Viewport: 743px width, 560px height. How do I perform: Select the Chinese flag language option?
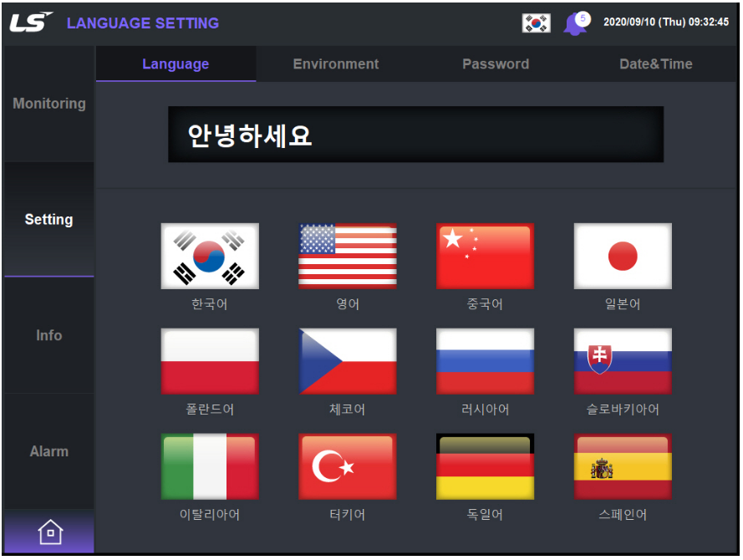(x=485, y=257)
